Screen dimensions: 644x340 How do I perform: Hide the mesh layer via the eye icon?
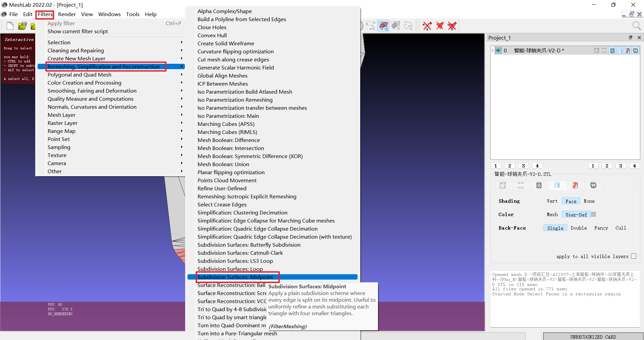pos(498,50)
